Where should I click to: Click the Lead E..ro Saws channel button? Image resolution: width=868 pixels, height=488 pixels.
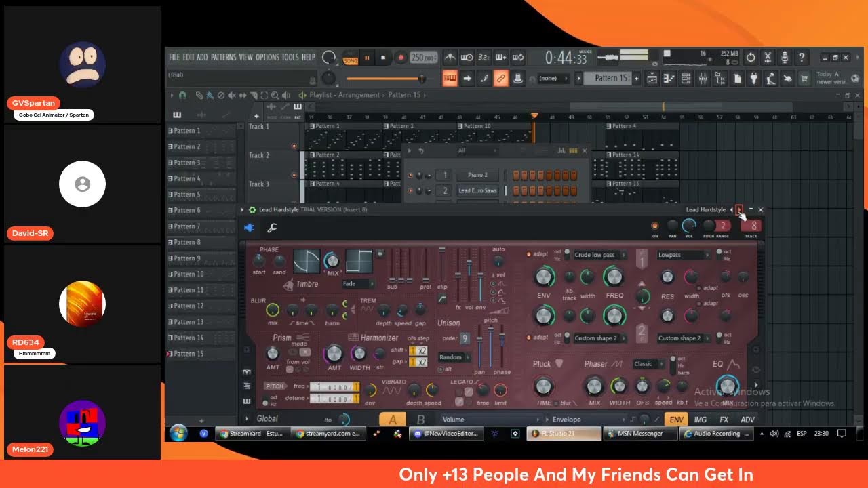click(477, 191)
